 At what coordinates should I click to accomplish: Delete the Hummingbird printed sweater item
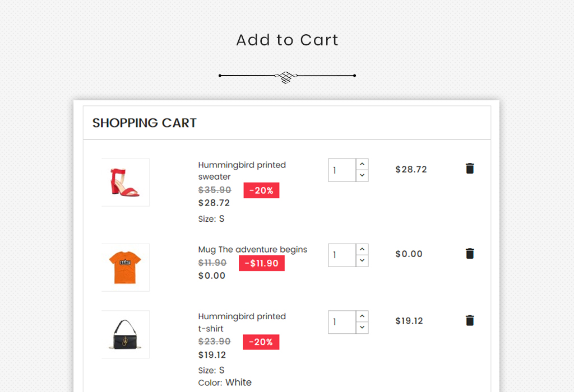470,169
